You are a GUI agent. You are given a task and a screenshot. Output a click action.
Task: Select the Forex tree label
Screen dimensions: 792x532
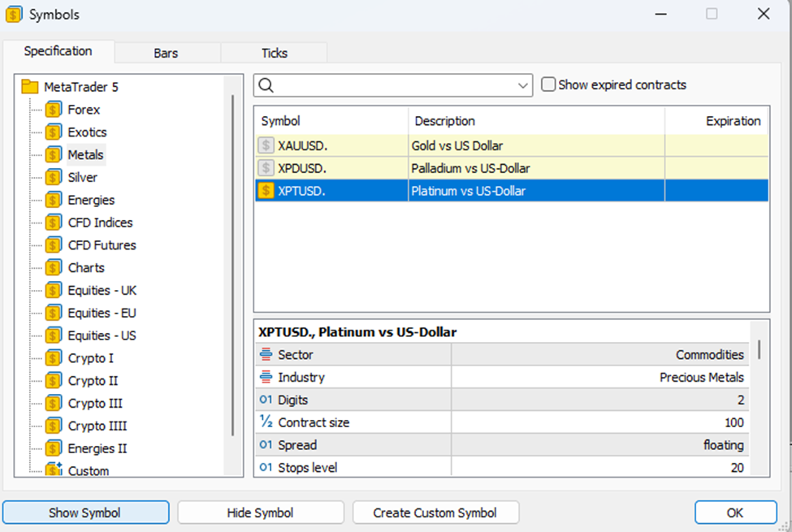pyautogui.click(x=84, y=110)
